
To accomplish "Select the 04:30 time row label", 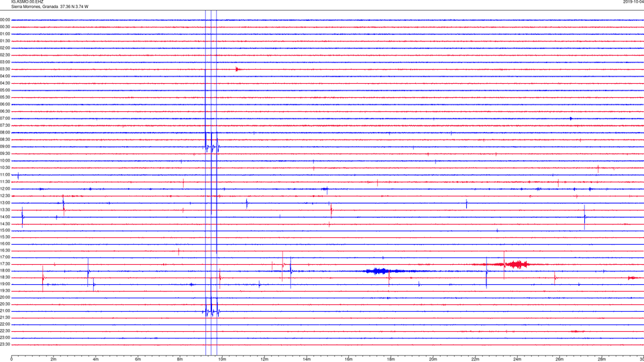I will coord(5,83).
